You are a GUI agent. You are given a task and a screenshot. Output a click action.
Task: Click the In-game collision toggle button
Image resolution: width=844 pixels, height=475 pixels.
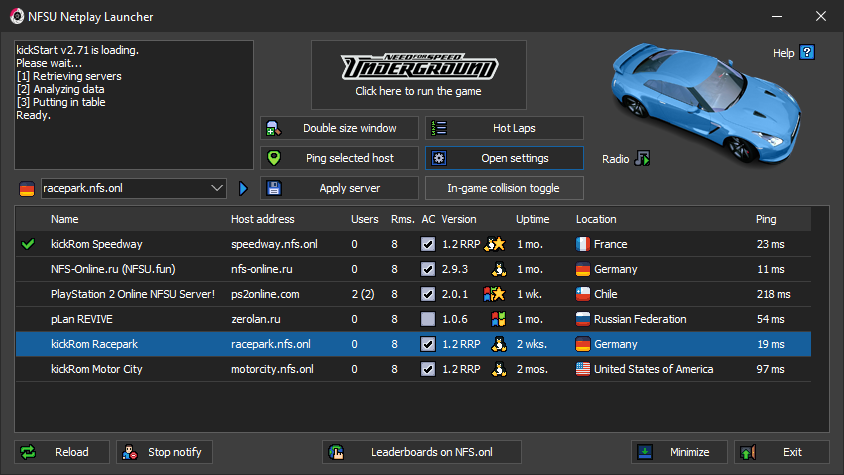[x=504, y=188]
